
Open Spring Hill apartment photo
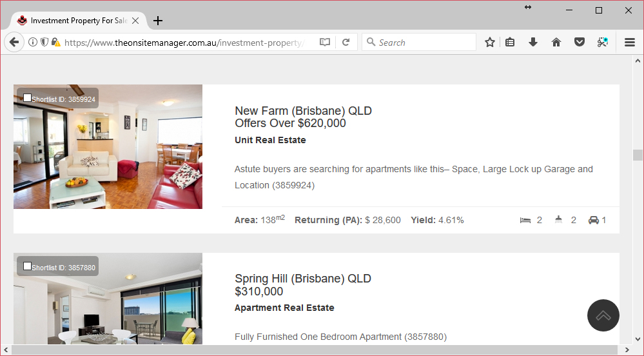click(108, 299)
